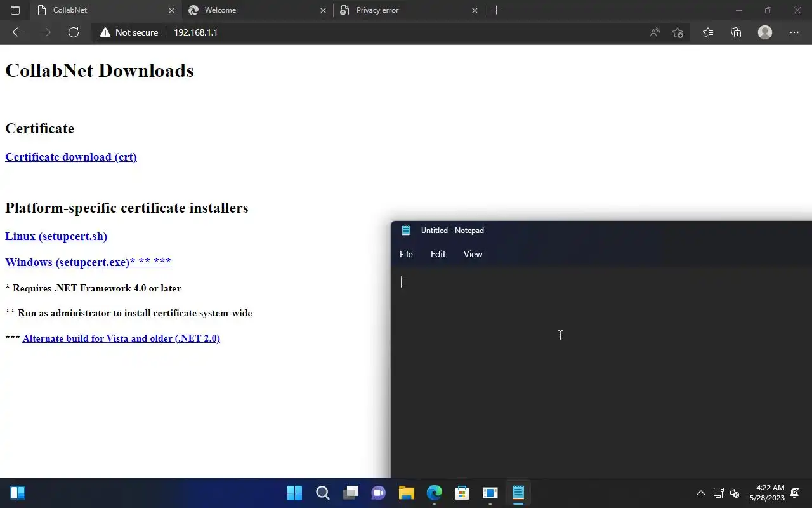812x508 pixels.
Task: Open the Windows Start button
Action: click(294, 493)
